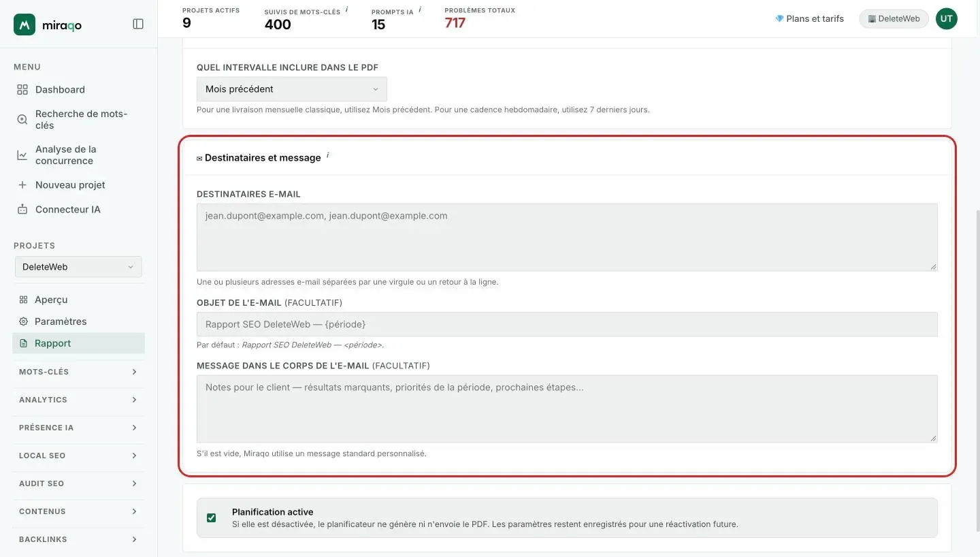Image resolution: width=980 pixels, height=557 pixels.
Task: Click the envelope icon in Destinataires heading
Action: click(x=199, y=158)
